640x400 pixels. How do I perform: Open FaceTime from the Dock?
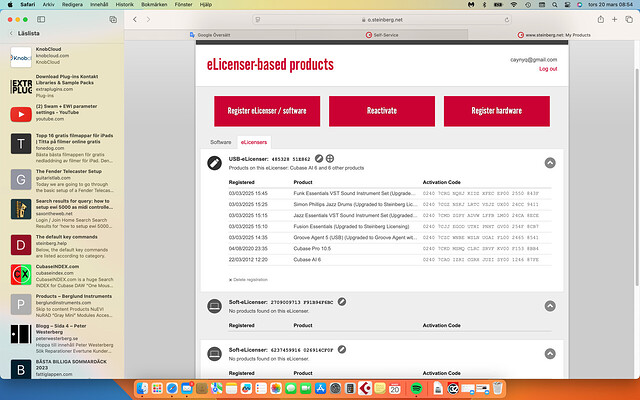click(306, 388)
